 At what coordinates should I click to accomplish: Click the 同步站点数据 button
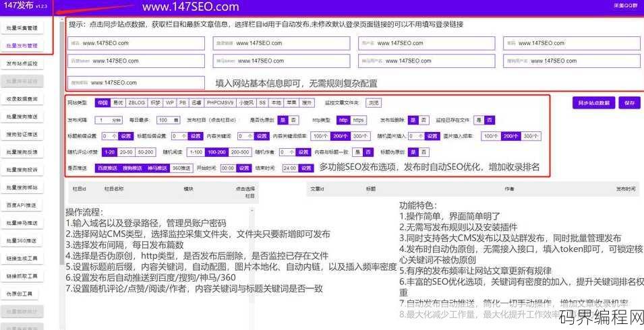pyautogui.click(x=593, y=103)
